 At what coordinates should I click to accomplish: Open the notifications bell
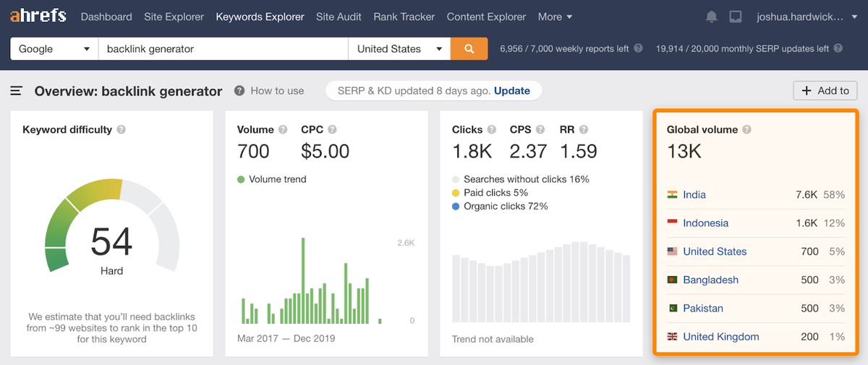712,17
